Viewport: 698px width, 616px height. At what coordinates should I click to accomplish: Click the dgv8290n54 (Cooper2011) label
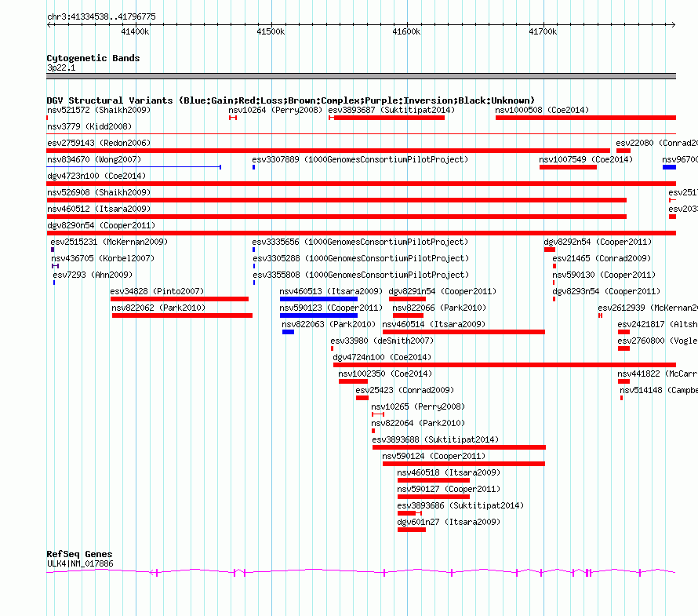[x=101, y=225]
